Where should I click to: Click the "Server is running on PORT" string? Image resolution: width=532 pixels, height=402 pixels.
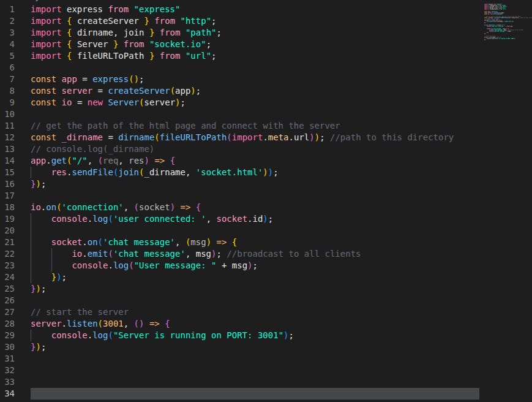coord(201,335)
